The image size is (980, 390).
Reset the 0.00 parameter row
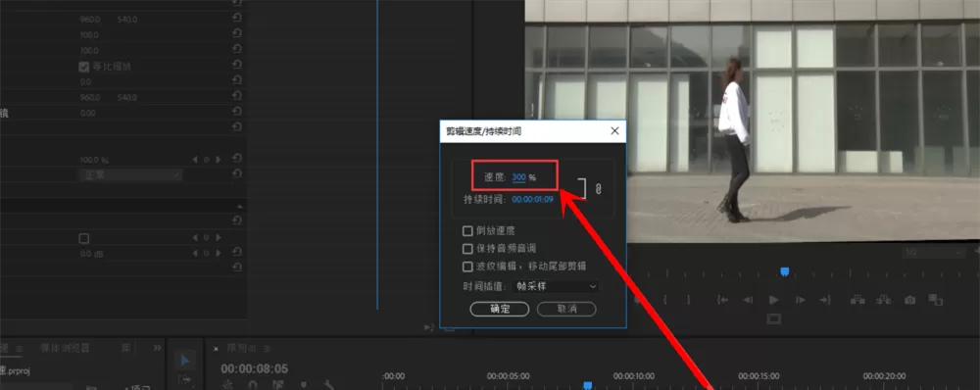237,111
